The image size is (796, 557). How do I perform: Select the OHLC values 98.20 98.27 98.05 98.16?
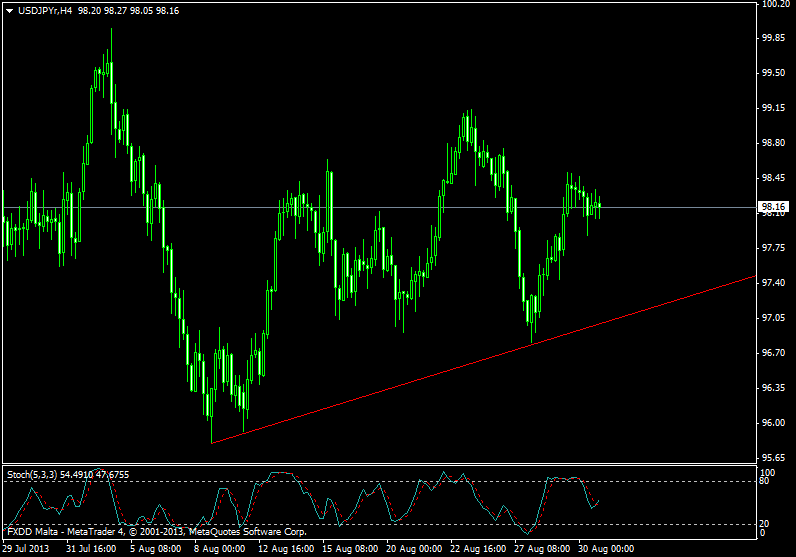pos(128,11)
